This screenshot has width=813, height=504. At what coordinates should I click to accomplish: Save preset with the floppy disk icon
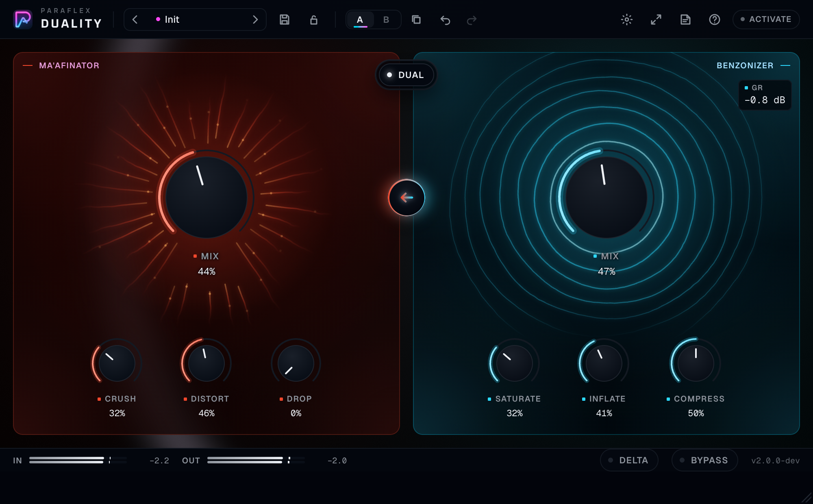[285, 20]
